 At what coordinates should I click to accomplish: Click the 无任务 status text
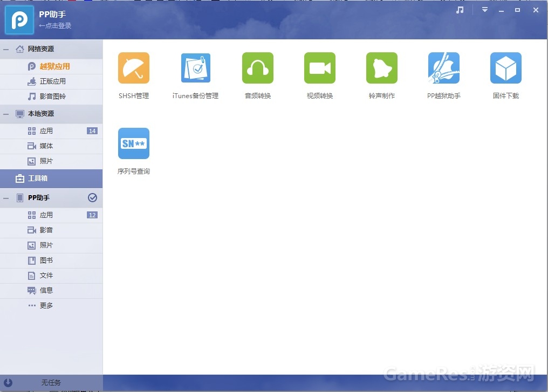click(51, 383)
